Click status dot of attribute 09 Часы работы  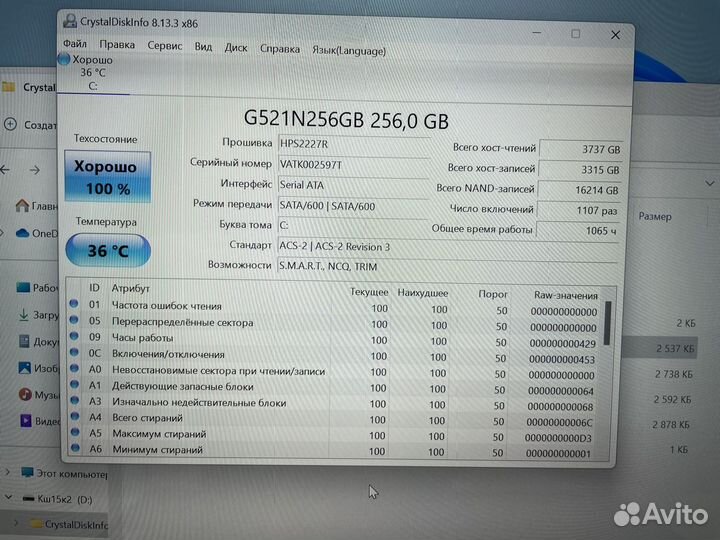tap(74, 336)
